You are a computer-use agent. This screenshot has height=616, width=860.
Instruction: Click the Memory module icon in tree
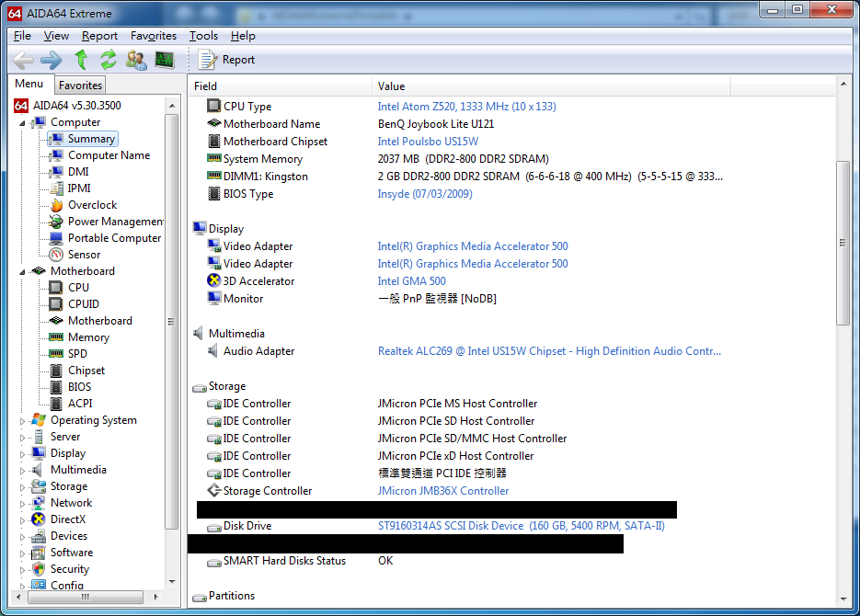56,337
